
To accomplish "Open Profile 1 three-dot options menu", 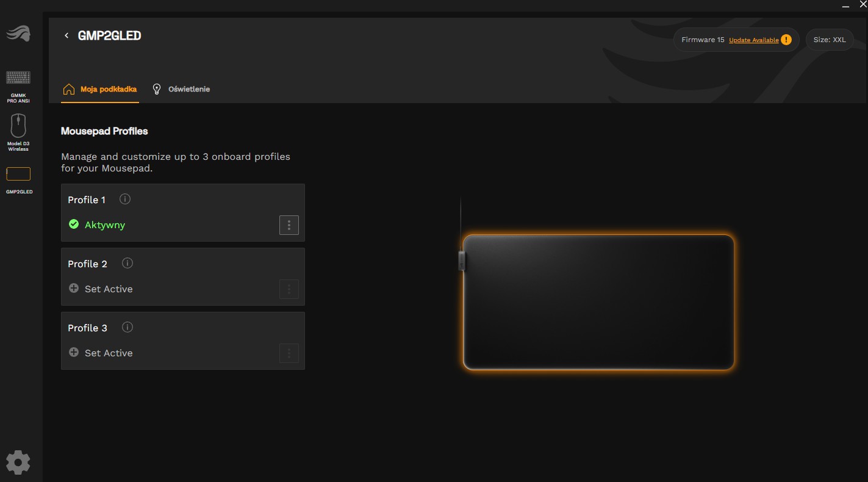I will tap(289, 225).
